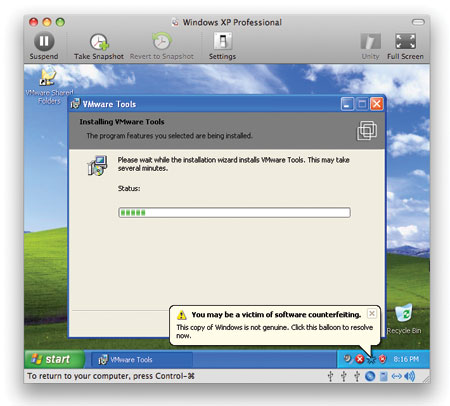Screen dimensions: 450x406
Task: Dismiss the software counterfeiting balloon
Action: [372, 313]
